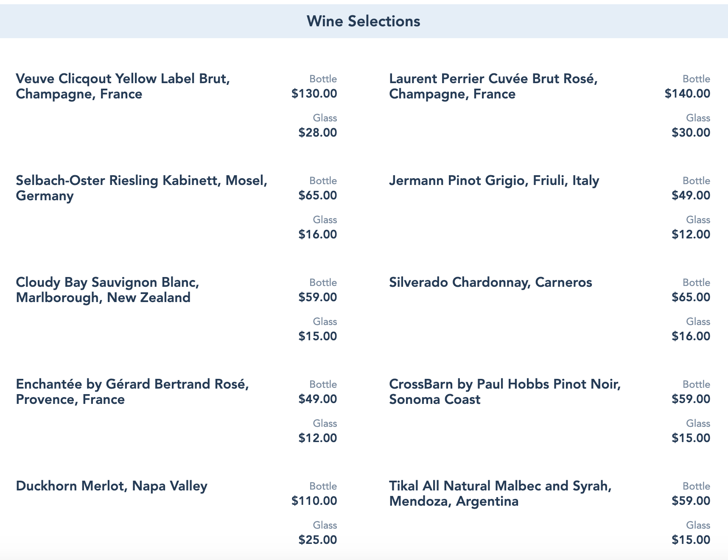This screenshot has height=560, width=728.
Task: Select Duckhorn Merlot, Napa Valley
Action: [x=112, y=486]
